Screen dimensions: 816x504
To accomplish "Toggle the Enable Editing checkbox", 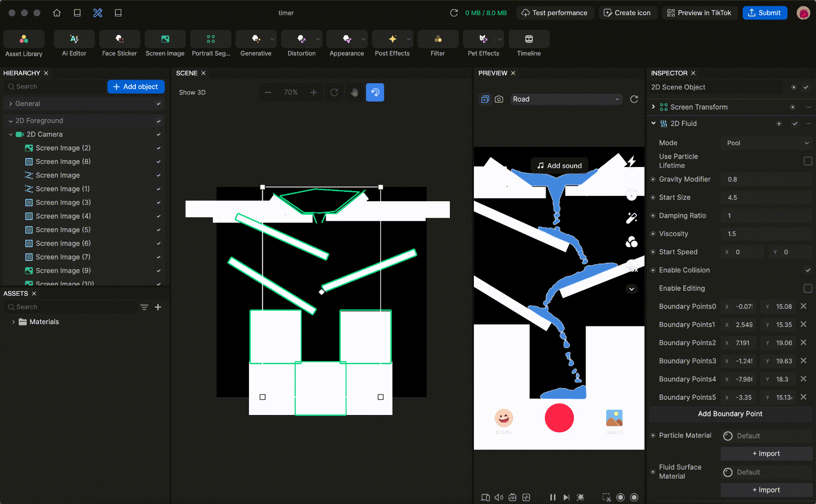I will pos(807,289).
